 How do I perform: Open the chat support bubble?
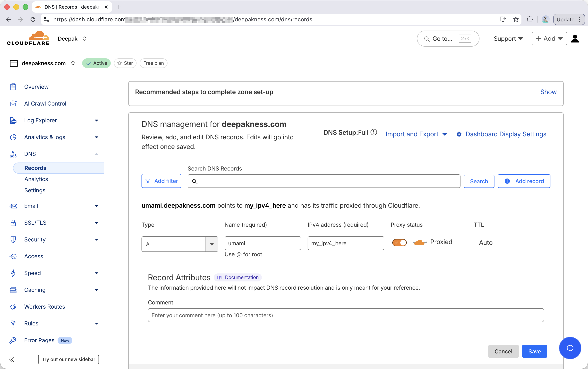[x=570, y=348]
